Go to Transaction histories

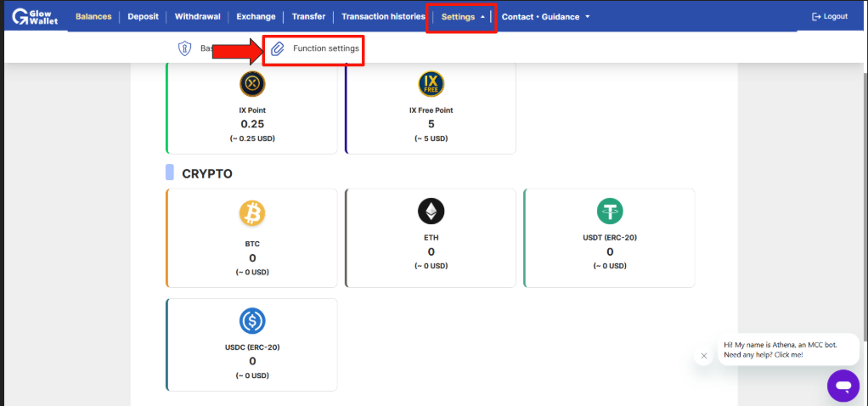383,17
